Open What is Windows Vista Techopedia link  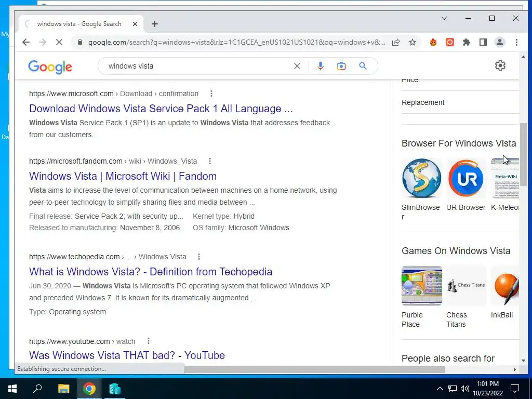[151, 272]
